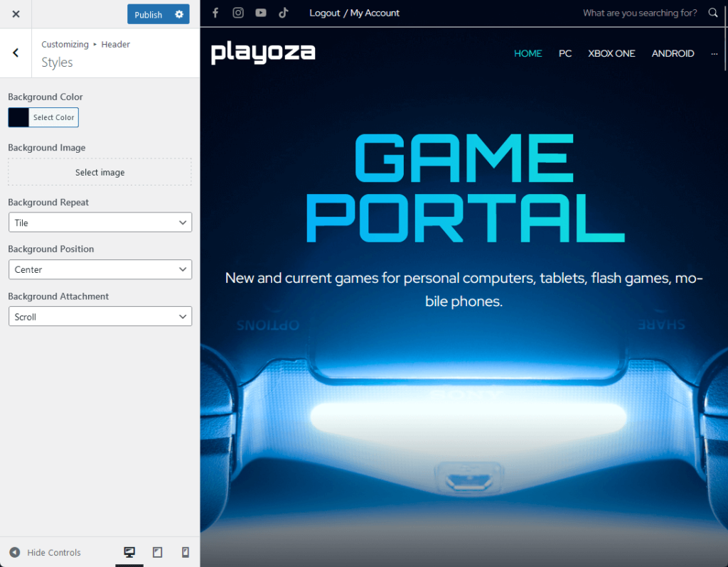Viewport: 728px width, 567px height.
Task: Click the search magnifier icon
Action: click(x=713, y=13)
